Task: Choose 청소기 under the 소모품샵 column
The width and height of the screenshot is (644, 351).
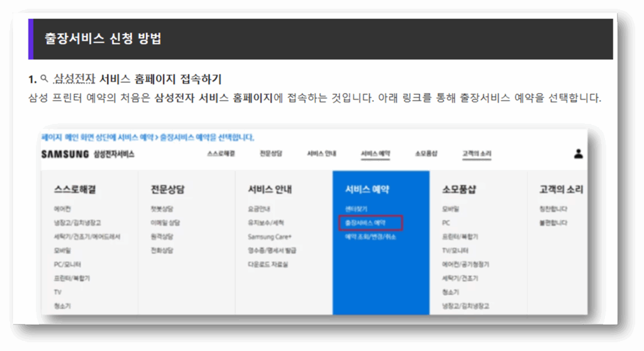Action: (450, 292)
